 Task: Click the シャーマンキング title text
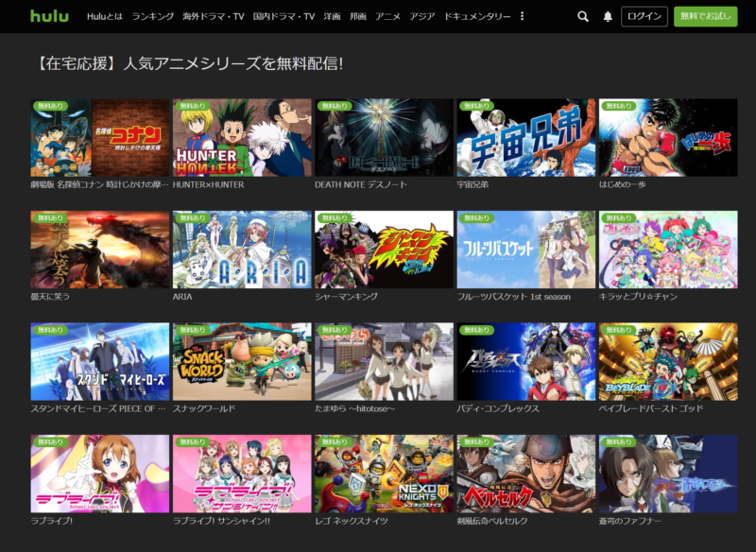point(346,297)
